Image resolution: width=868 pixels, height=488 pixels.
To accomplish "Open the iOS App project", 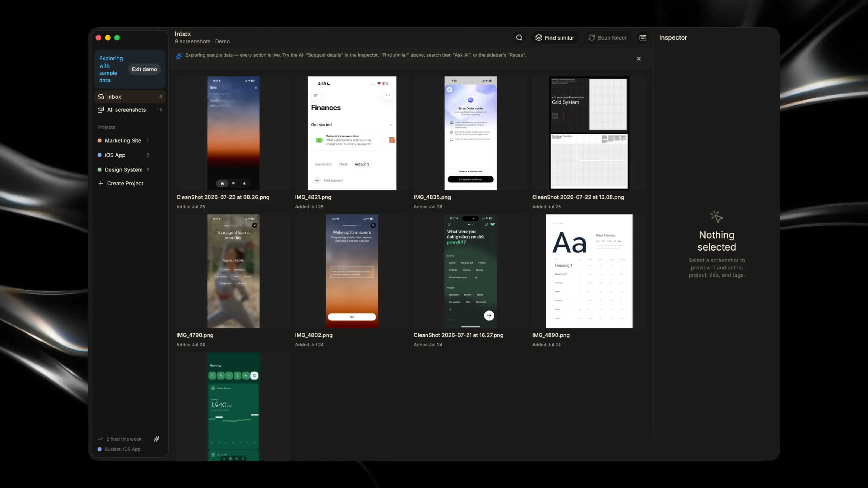I will coord(123,155).
